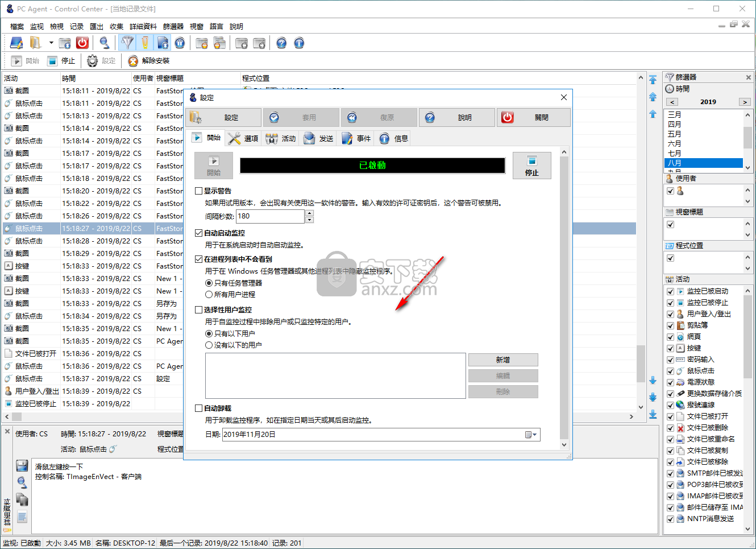Switch to 活动 tab in settings

click(281, 138)
